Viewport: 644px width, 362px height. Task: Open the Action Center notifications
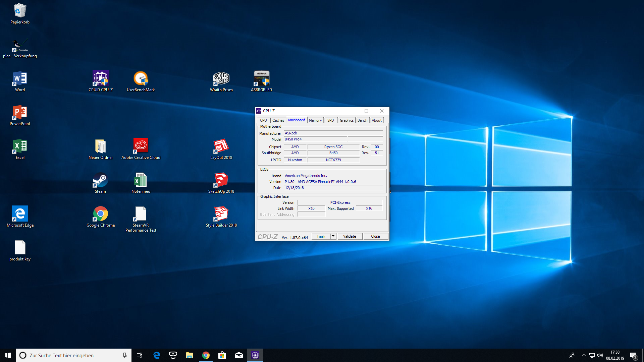[634, 355]
